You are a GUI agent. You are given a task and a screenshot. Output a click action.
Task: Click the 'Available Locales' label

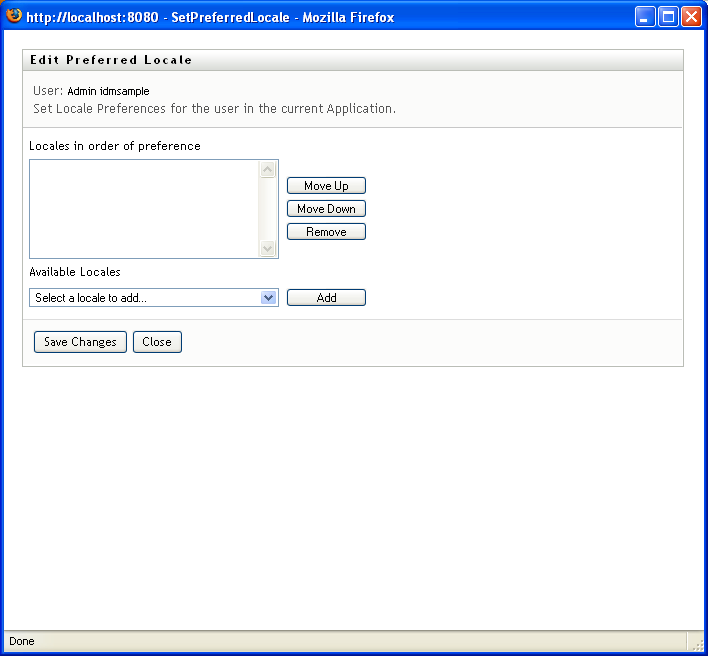click(75, 272)
